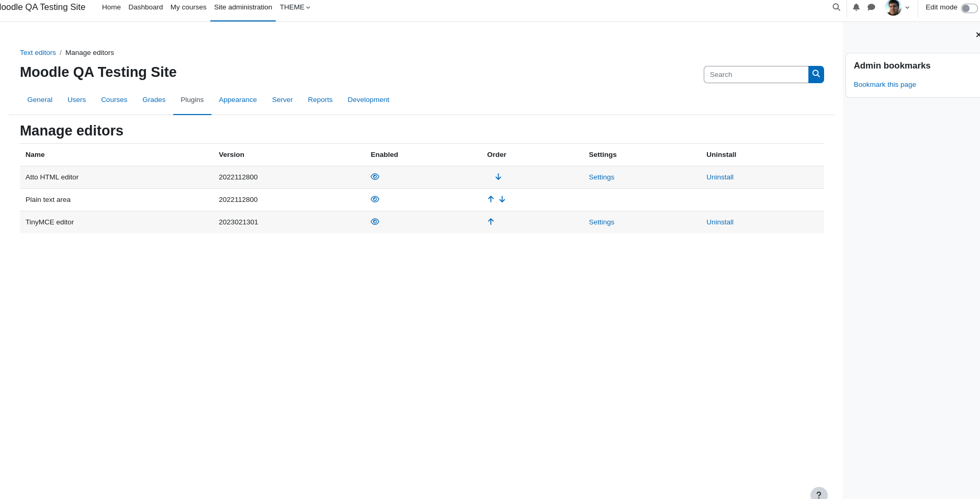Open the user menu chevron

[907, 7]
